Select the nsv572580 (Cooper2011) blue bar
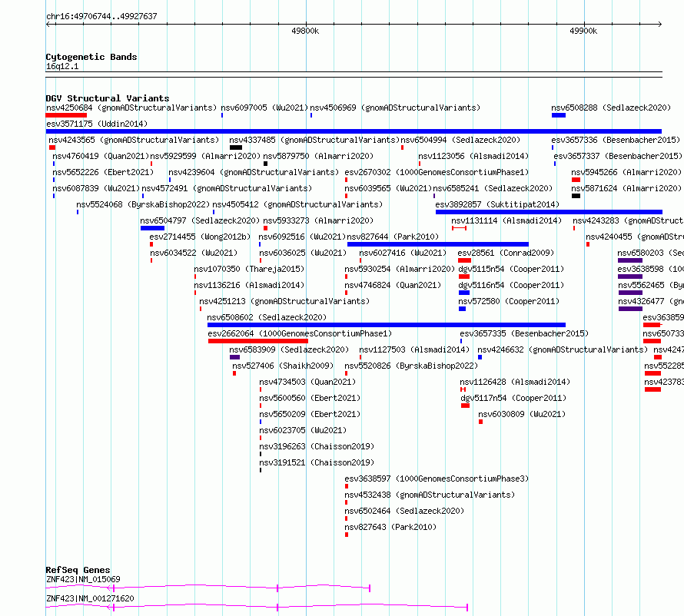684x616 pixels. [463, 309]
